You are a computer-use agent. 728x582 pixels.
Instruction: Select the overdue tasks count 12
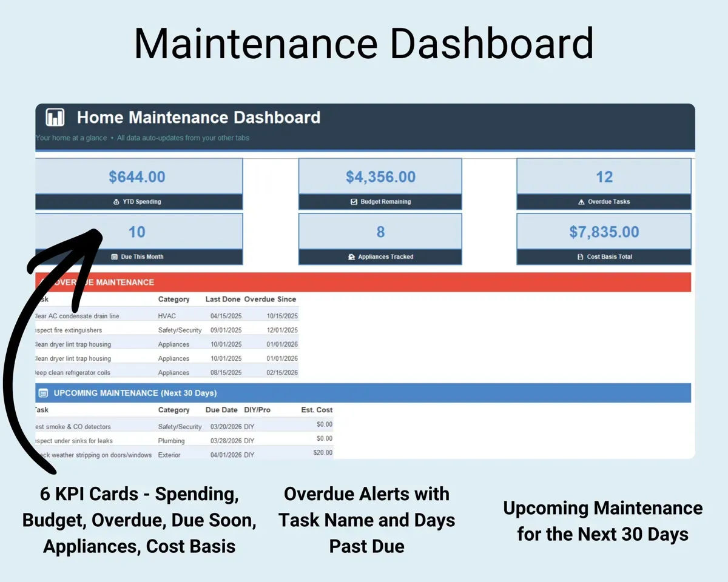[x=604, y=176]
